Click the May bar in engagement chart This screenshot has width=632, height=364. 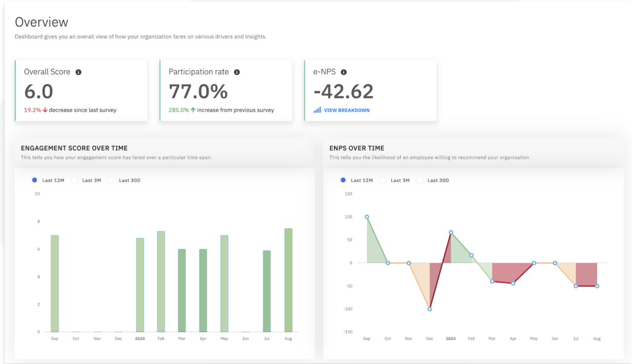(x=224, y=284)
